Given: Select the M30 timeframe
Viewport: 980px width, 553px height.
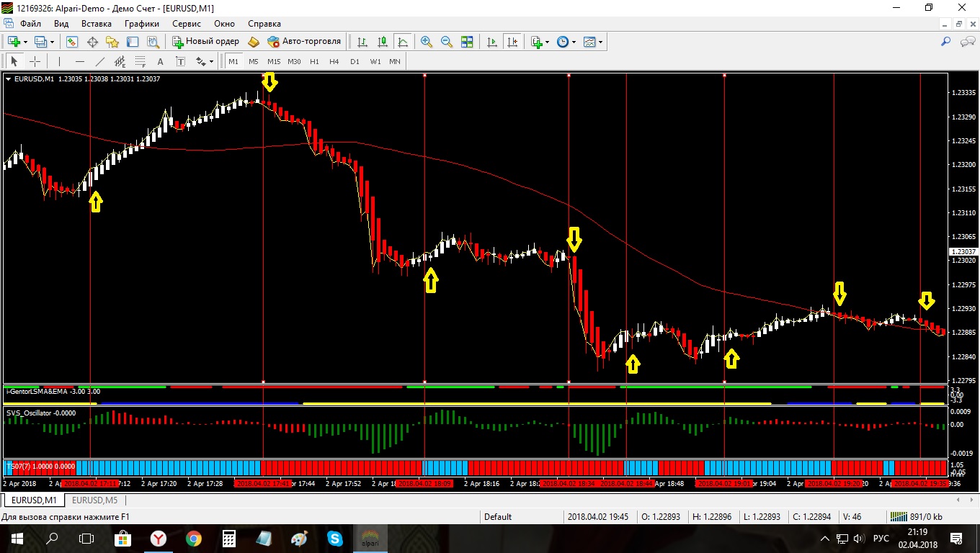Looking at the screenshot, I should (294, 61).
